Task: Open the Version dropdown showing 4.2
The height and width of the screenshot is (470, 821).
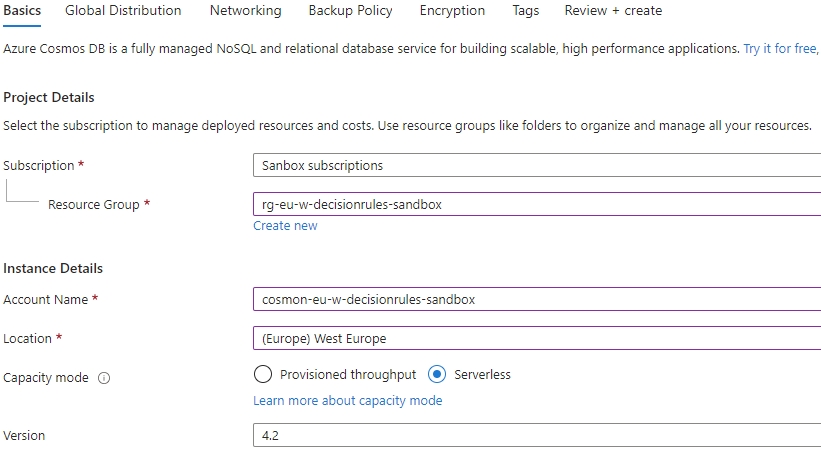Action: pyautogui.click(x=536, y=436)
